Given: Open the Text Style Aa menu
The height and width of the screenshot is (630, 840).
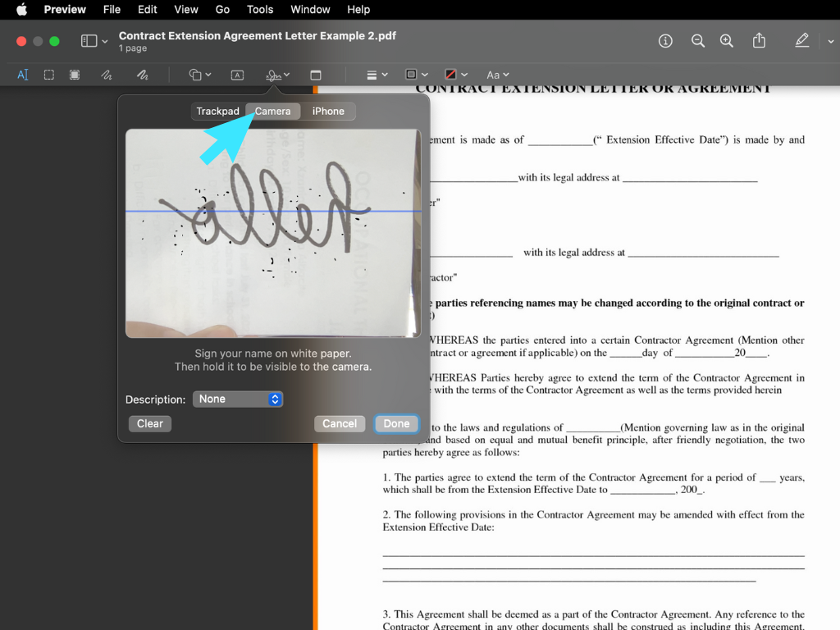Looking at the screenshot, I should [x=498, y=75].
